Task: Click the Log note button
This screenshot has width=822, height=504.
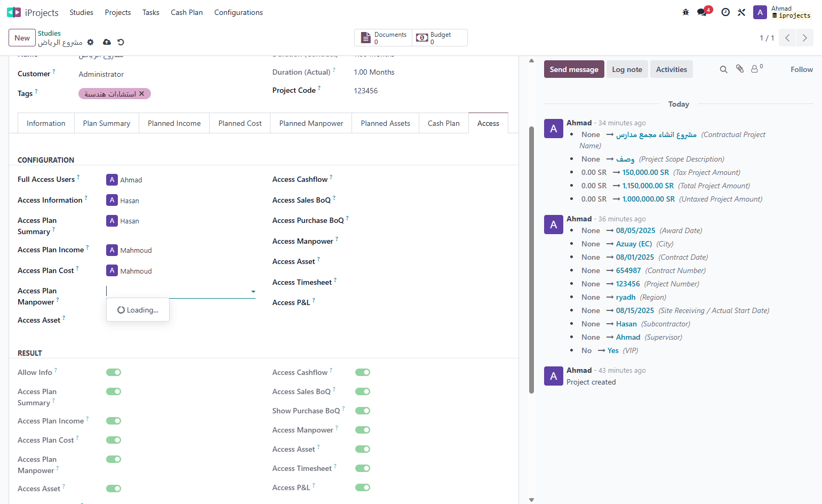Action: pyautogui.click(x=627, y=69)
